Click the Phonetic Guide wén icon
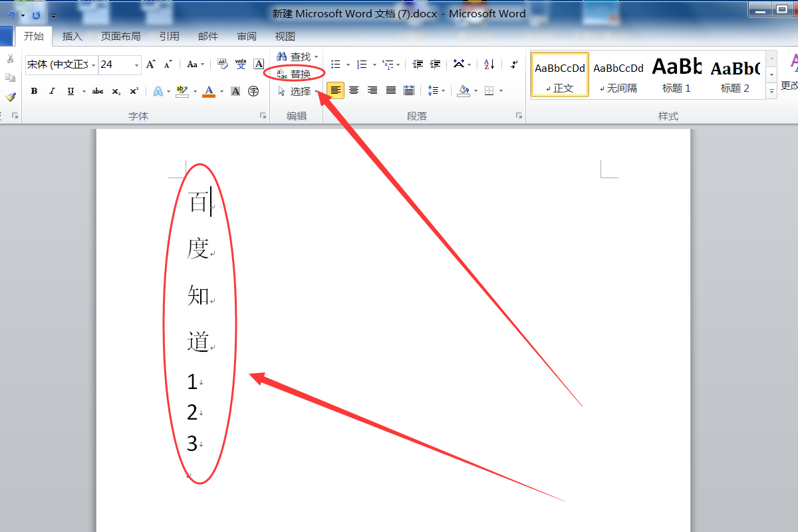The height and width of the screenshot is (532, 798). point(241,65)
